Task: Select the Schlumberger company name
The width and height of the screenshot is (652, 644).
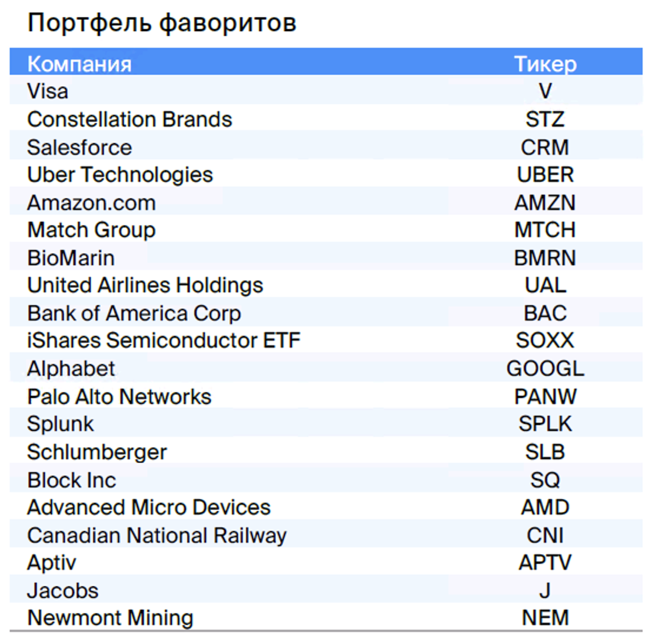Action: pyautogui.click(x=97, y=452)
